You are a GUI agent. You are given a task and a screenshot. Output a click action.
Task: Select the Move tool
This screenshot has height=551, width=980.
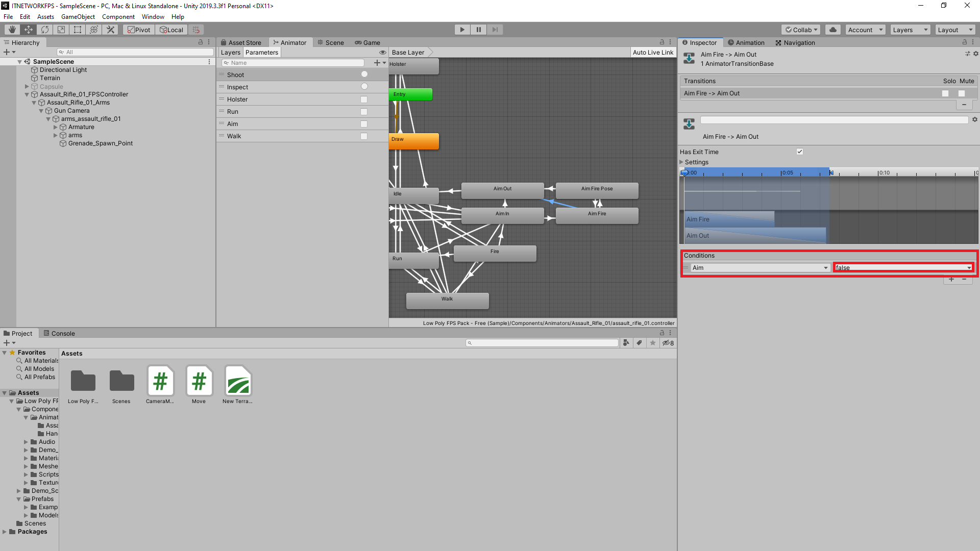28,29
